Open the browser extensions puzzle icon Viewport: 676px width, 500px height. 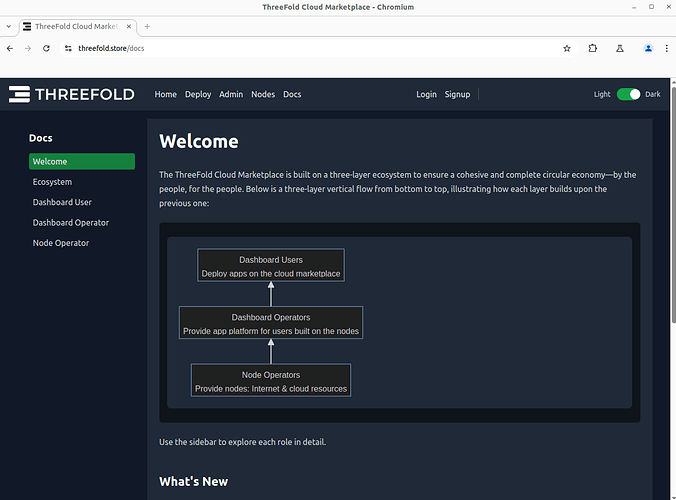coord(593,48)
